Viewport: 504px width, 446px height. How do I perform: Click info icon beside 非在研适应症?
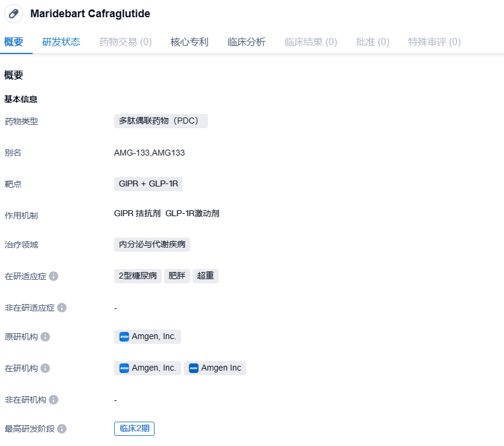[x=62, y=308]
